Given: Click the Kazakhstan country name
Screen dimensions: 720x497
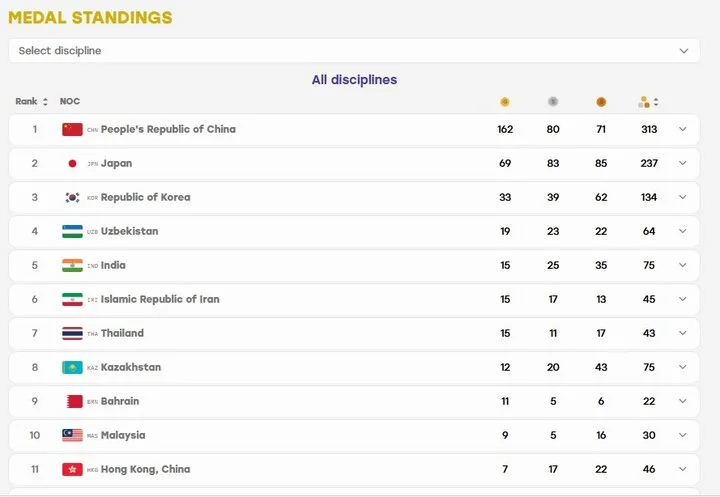Looking at the screenshot, I should (131, 367).
